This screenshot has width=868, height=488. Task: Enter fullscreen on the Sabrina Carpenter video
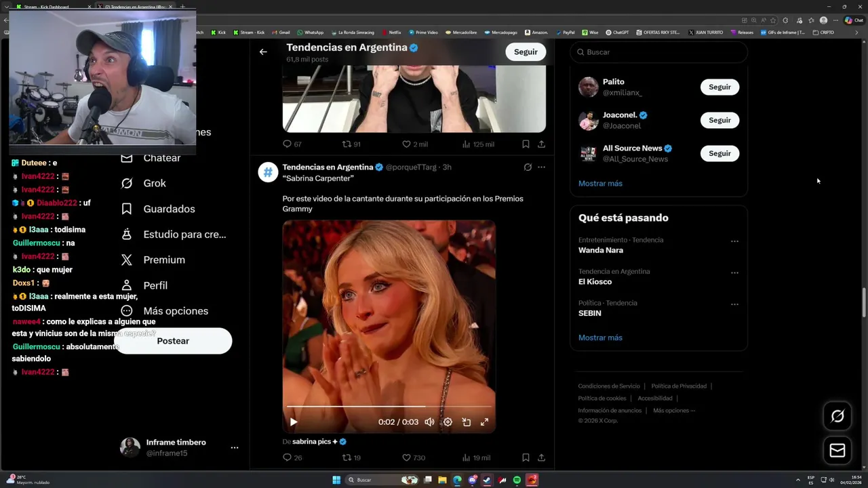click(x=484, y=422)
